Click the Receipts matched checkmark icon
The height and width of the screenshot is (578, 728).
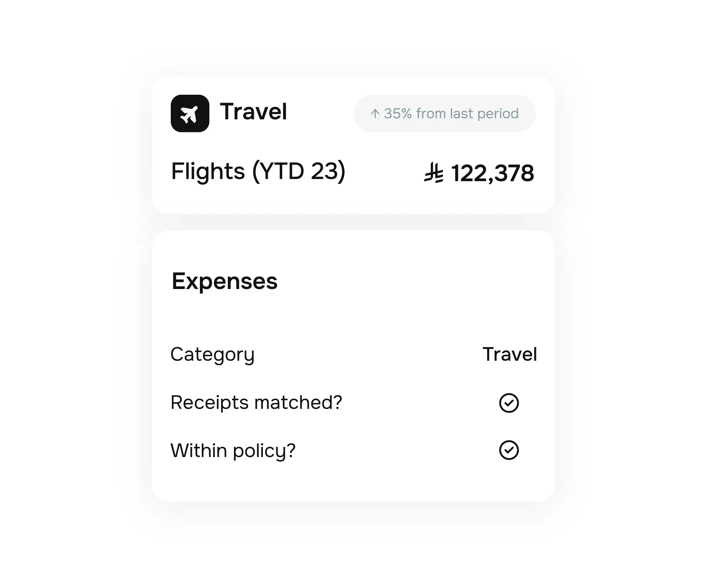509,403
